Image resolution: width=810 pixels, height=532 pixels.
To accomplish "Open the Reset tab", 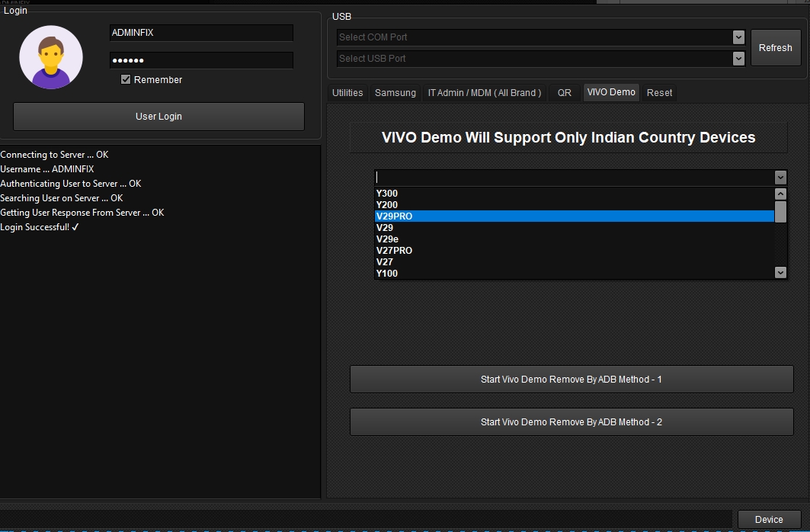I will coord(659,93).
